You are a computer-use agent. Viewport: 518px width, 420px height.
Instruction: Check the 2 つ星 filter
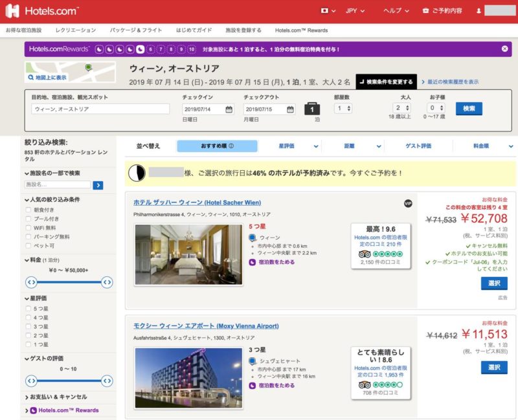tap(28, 335)
